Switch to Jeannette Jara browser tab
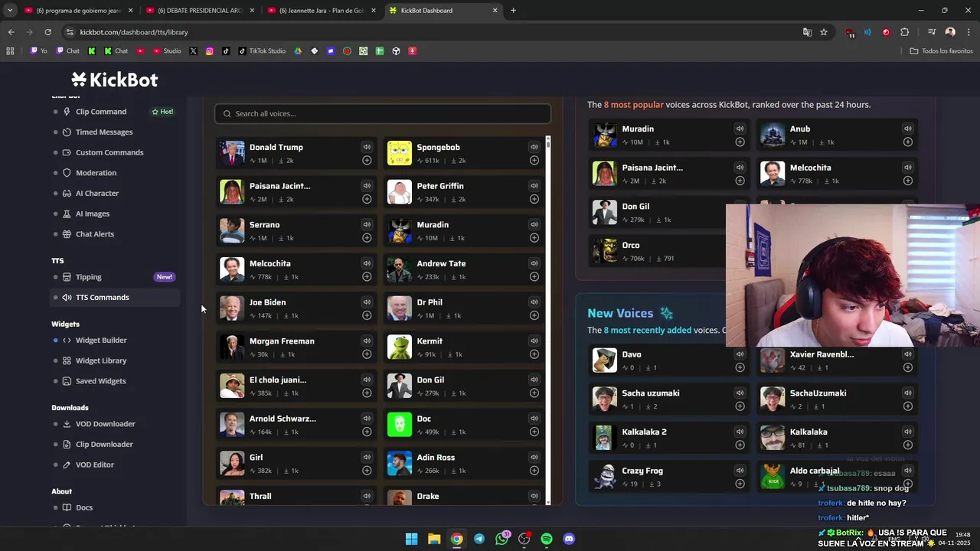980x551 pixels. click(320, 11)
